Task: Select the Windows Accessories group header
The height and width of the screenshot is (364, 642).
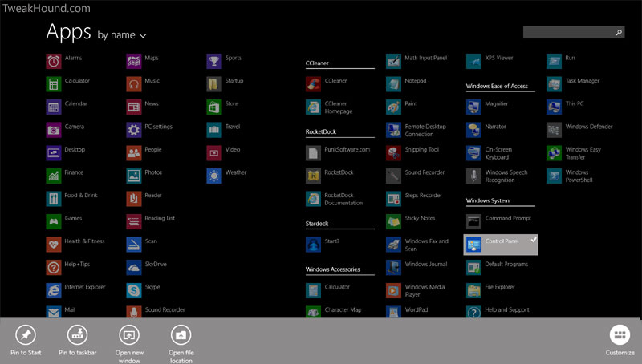Action: [332, 269]
